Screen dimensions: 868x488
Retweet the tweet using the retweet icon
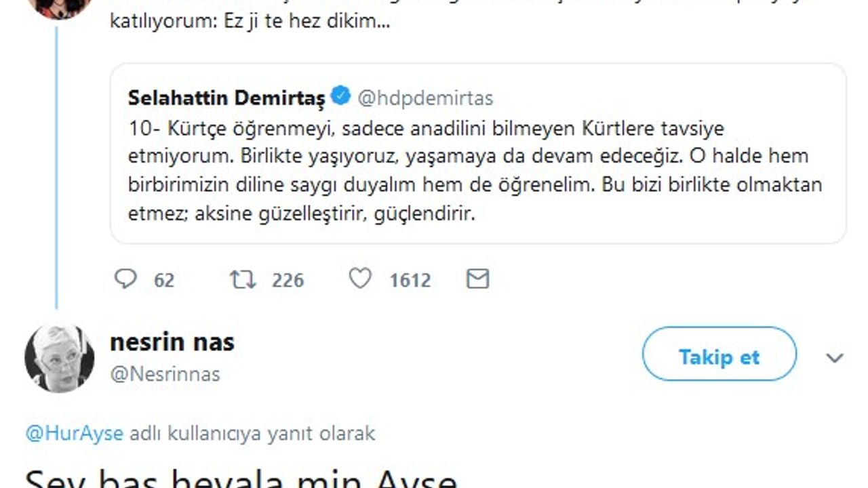pyautogui.click(x=243, y=279)
